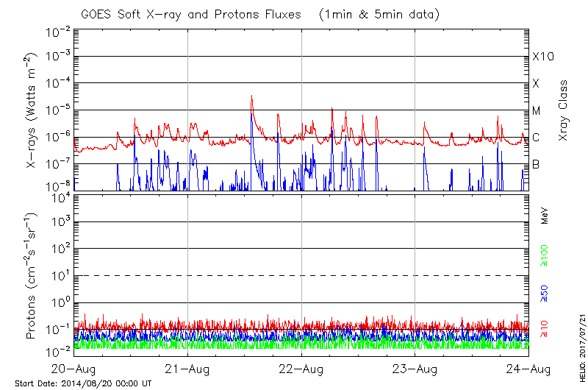
Task: Click the green ≥100 MeV legend label
Action: (545, 258)
